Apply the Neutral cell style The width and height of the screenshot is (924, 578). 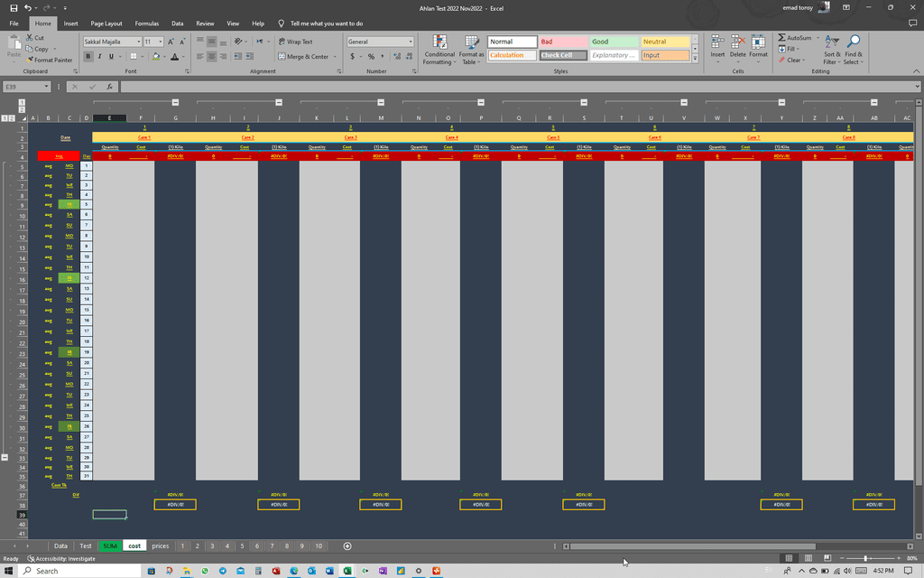click(x=665, y=42)
